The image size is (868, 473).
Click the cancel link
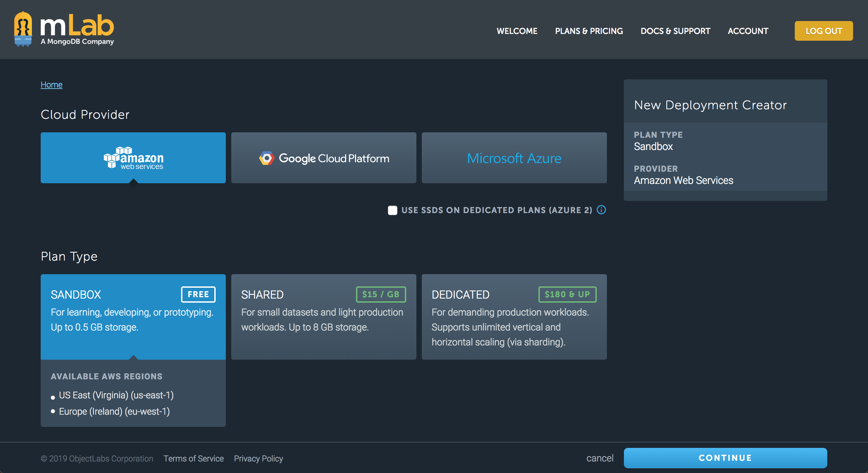click(x=600, y=458)
